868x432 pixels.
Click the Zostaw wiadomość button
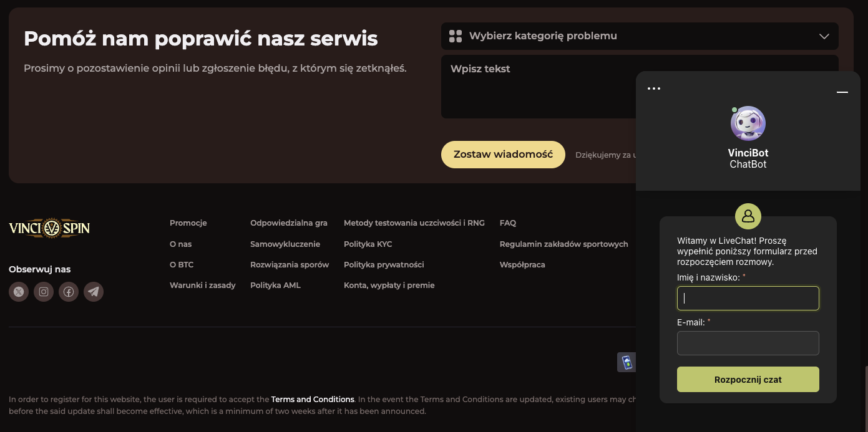[x=503, y=154]
